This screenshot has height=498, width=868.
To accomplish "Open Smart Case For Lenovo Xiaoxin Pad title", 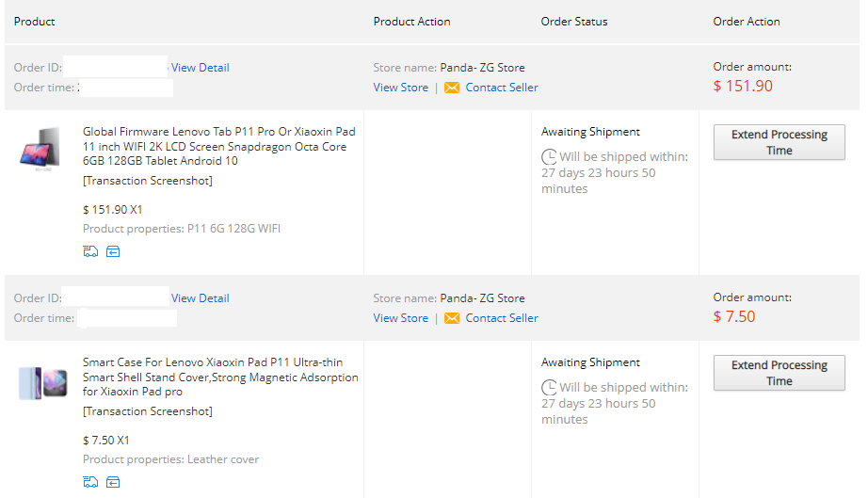I will coord(220,377).
